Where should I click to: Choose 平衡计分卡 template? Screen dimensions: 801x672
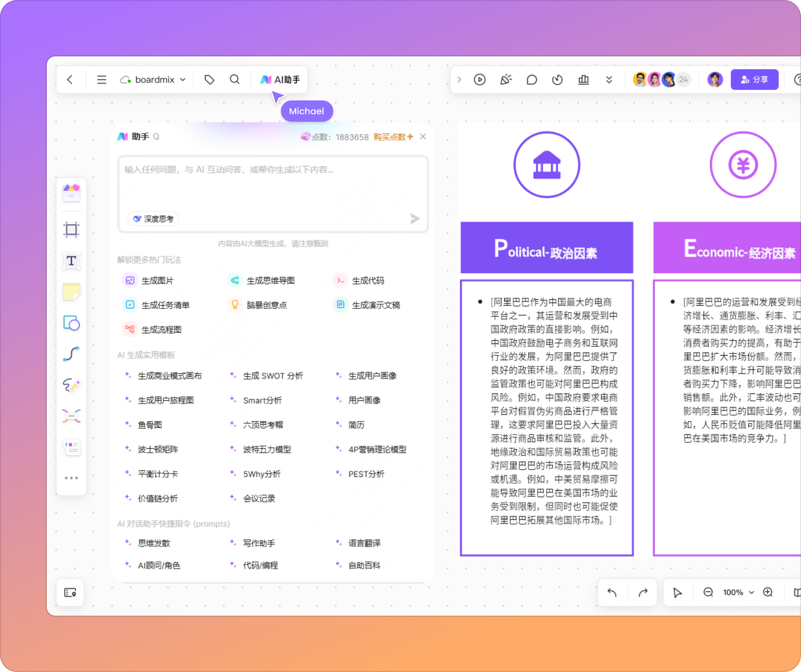[x=151, y=474]
